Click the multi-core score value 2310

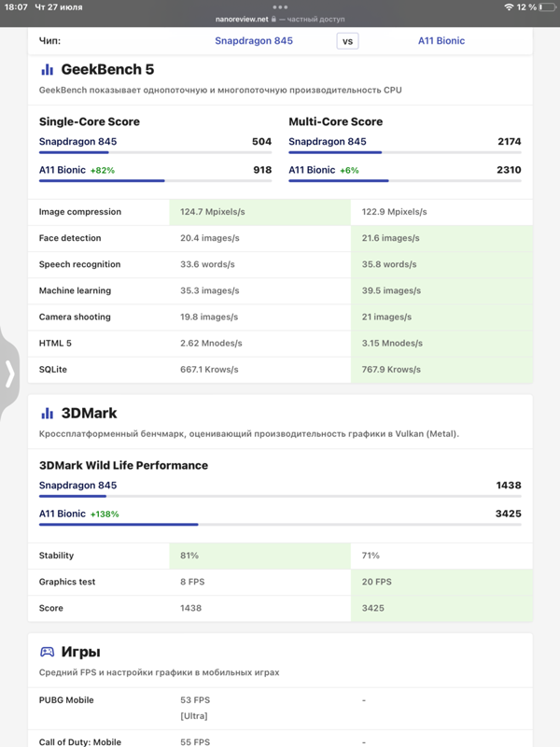point(509,170)
